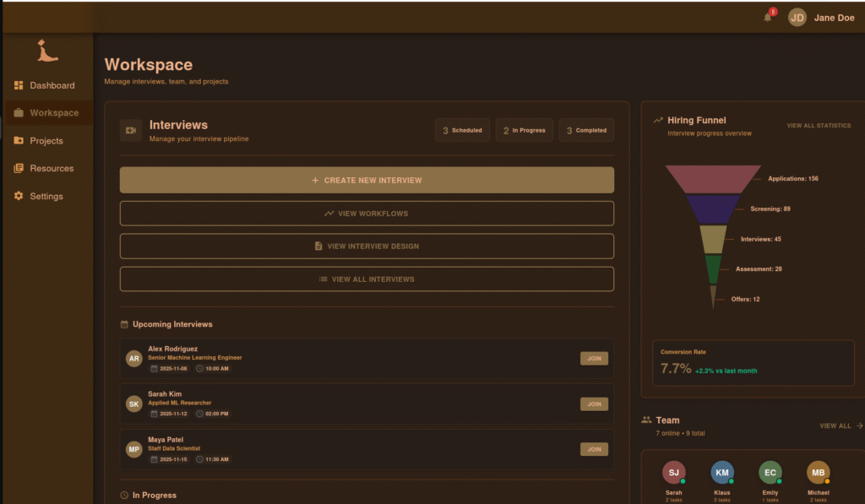
Task: Click the video camera Interviews icon
Action: 131,130
